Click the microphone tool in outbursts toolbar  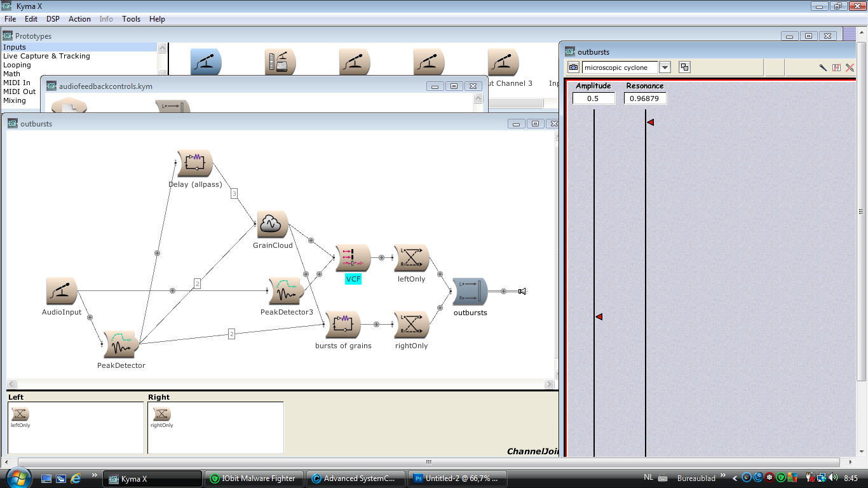(822, 67)
